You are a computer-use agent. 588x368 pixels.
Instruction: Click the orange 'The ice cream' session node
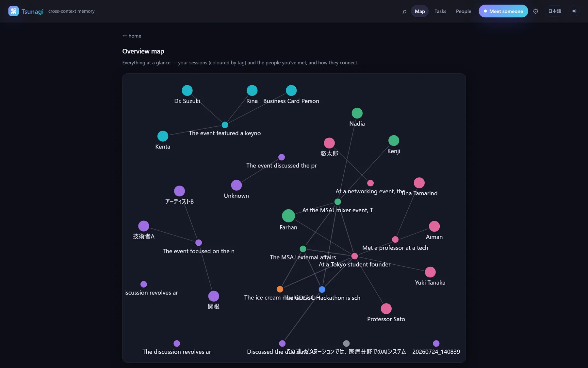[x=280, y=289]
